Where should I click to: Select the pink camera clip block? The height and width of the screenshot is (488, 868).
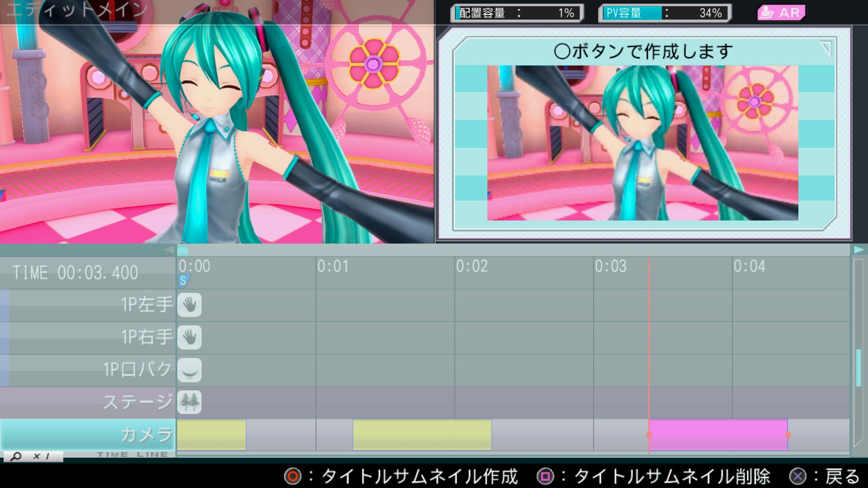click(718, 435)
